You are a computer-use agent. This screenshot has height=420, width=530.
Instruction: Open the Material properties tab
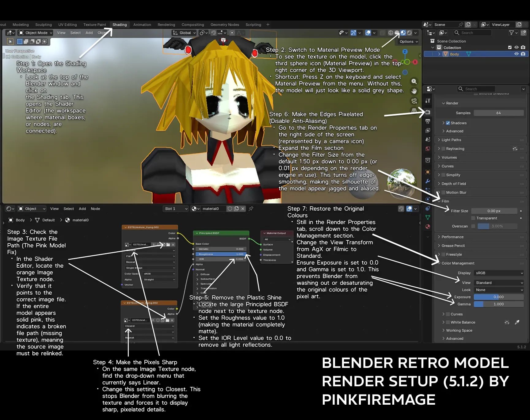[x=428, y=227]
